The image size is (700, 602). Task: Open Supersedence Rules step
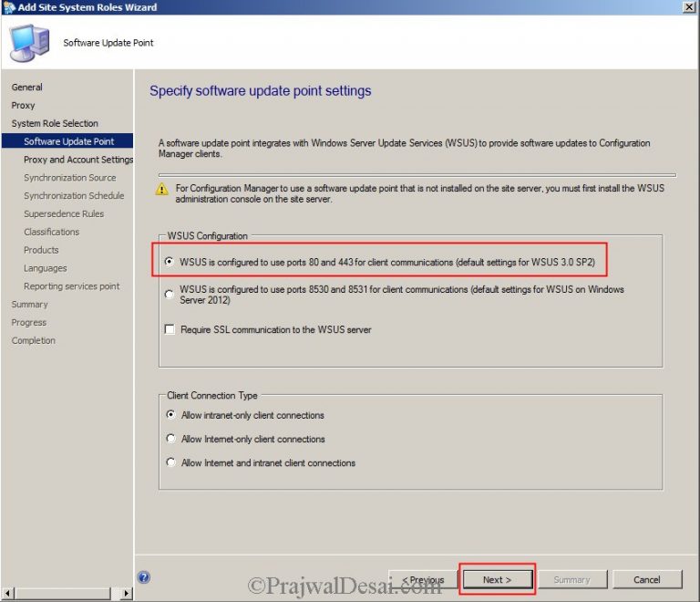(x=64, y=214)
